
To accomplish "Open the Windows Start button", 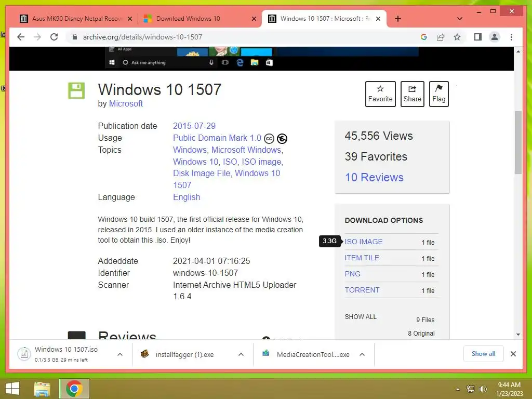I will 12,389.
